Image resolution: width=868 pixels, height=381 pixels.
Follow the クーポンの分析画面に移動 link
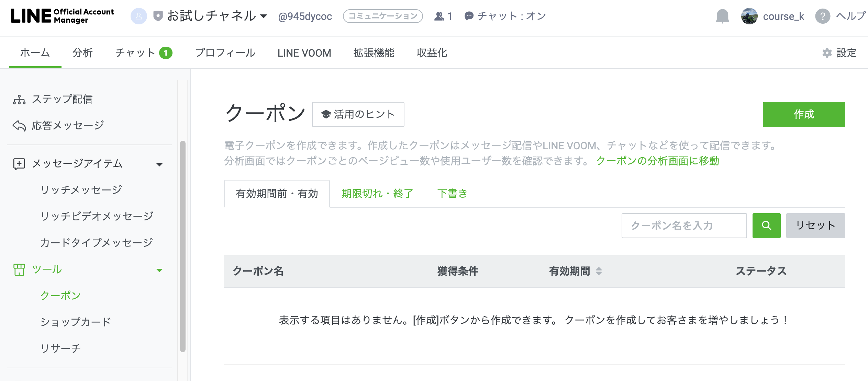(658, 161)
